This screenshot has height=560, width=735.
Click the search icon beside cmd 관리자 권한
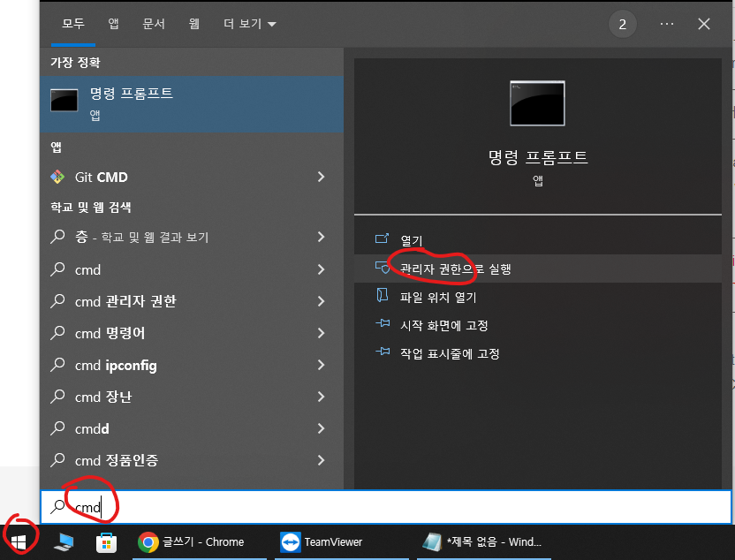pos(57,300)
